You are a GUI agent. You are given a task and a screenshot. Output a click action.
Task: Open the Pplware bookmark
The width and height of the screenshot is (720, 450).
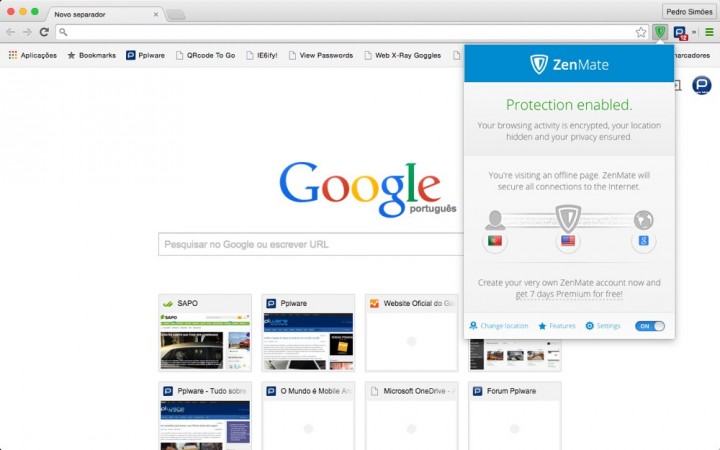click(x=146, y=55)
